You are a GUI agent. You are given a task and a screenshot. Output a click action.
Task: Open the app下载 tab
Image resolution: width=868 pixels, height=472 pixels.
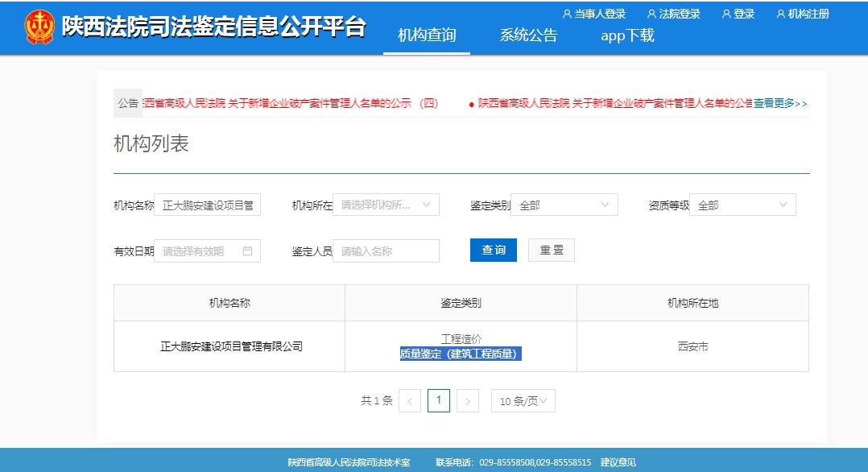point(627,35)
